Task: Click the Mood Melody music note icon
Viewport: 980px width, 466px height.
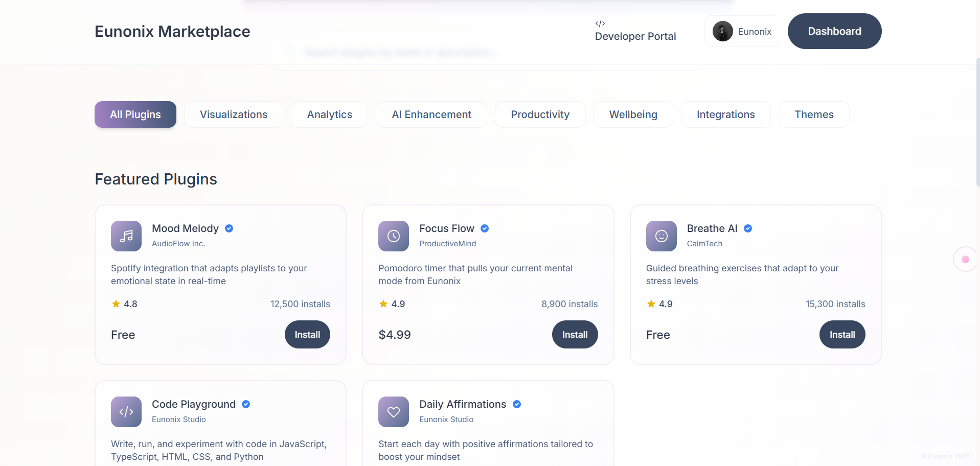Action: 126,236
